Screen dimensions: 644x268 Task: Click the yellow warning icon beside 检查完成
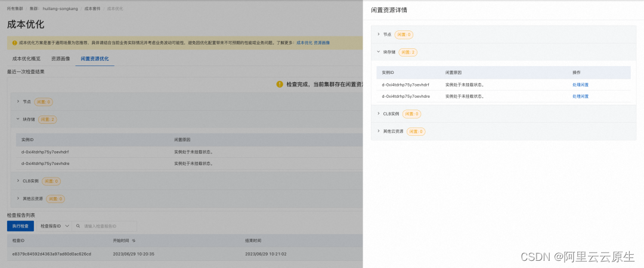pyautogui.click(x=280, y=84)
